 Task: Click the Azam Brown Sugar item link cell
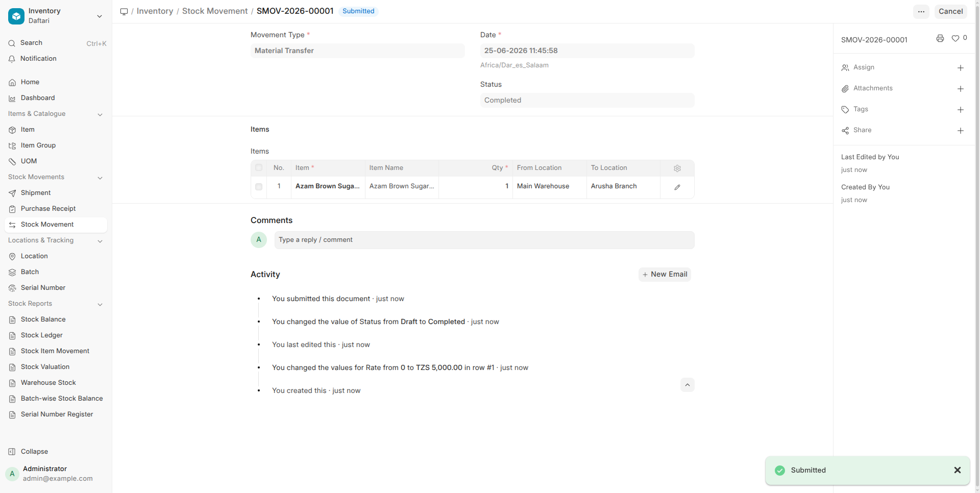coord(328,187)
